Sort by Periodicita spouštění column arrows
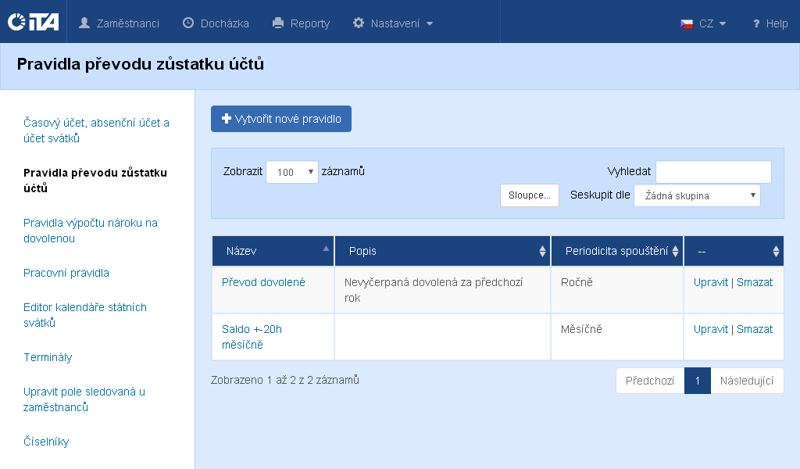 click(676, 251)
